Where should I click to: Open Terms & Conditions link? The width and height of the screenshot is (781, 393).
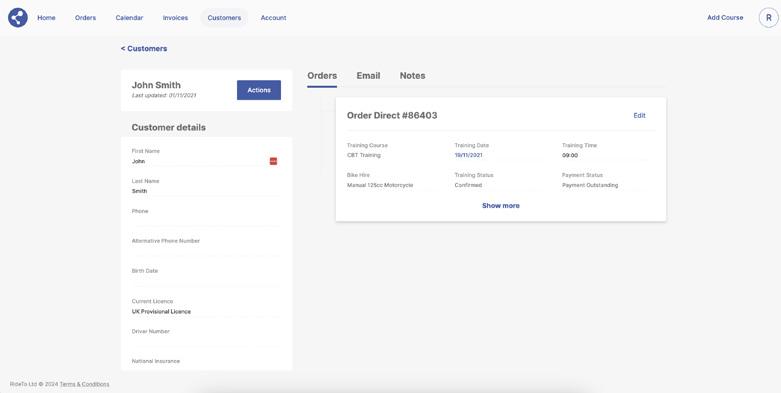[84, 384]
